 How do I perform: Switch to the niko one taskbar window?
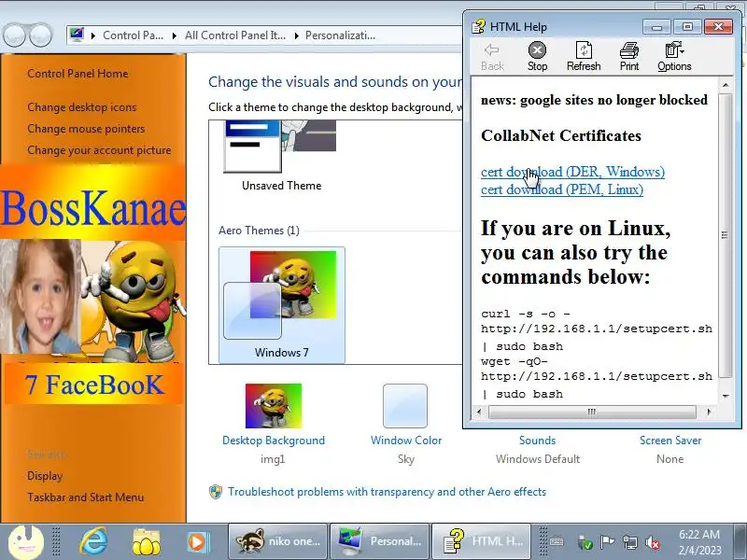point(278,541)
